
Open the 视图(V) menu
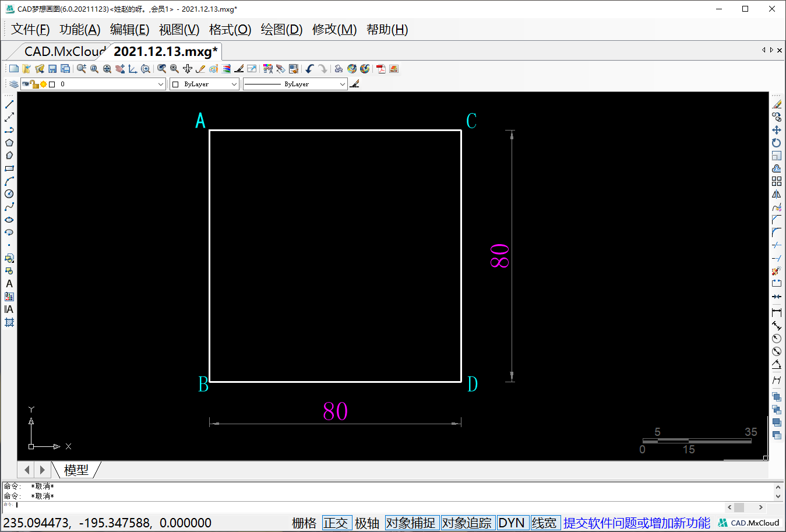(x=179, y=30)
